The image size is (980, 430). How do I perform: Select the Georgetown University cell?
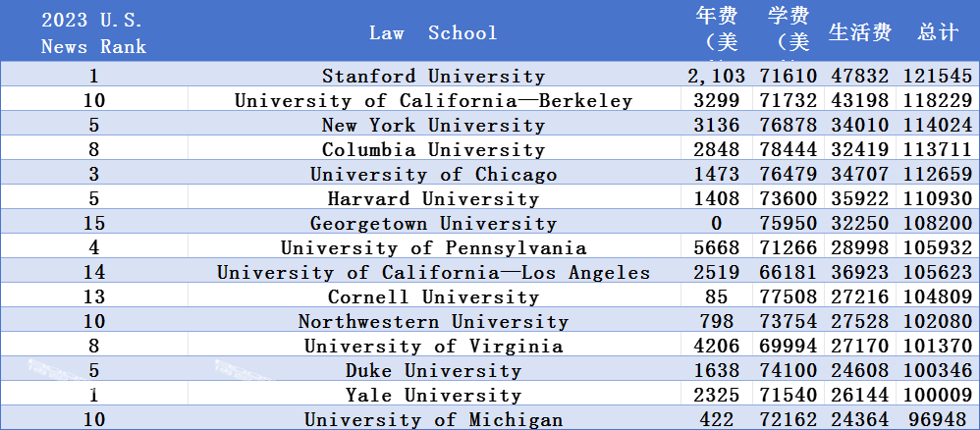pos(434,223)
